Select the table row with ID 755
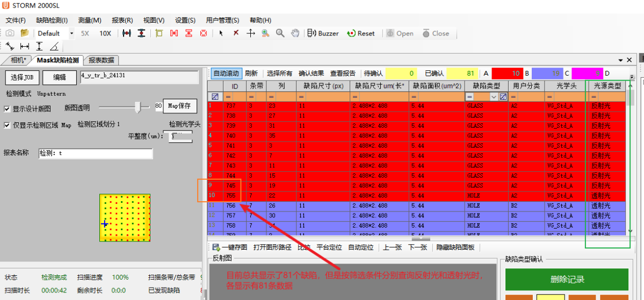 pyautogui.click(x=417, y=195)
